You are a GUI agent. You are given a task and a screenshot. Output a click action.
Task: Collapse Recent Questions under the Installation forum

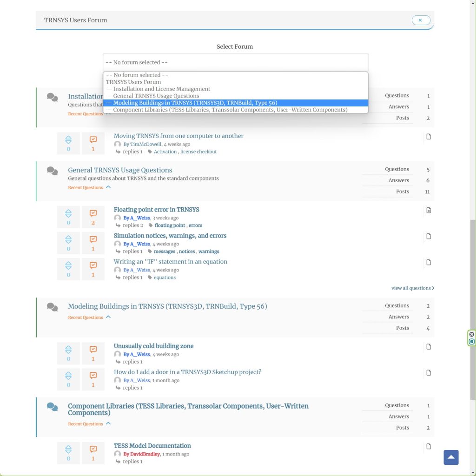click(86, 114)
